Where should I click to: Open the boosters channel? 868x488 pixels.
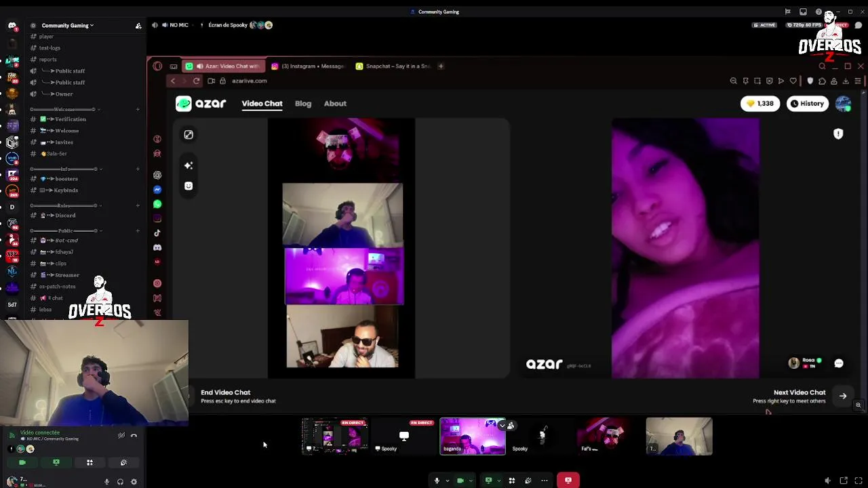58,179
